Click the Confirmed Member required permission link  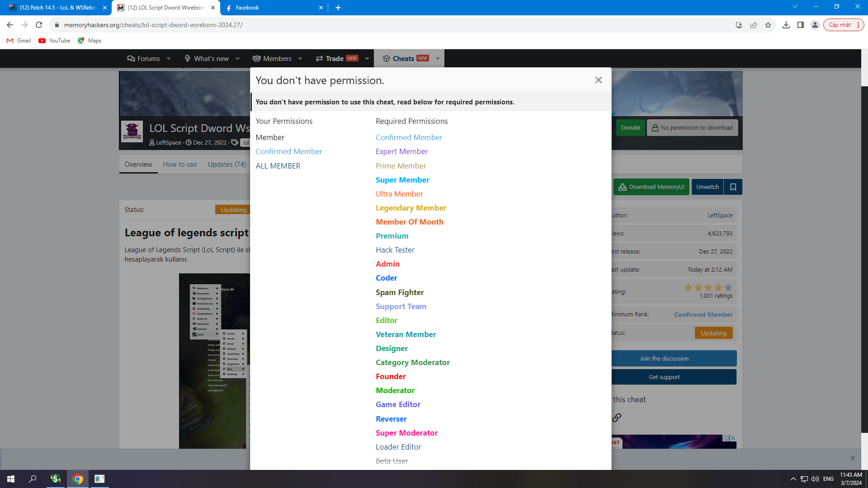point(409,137)
